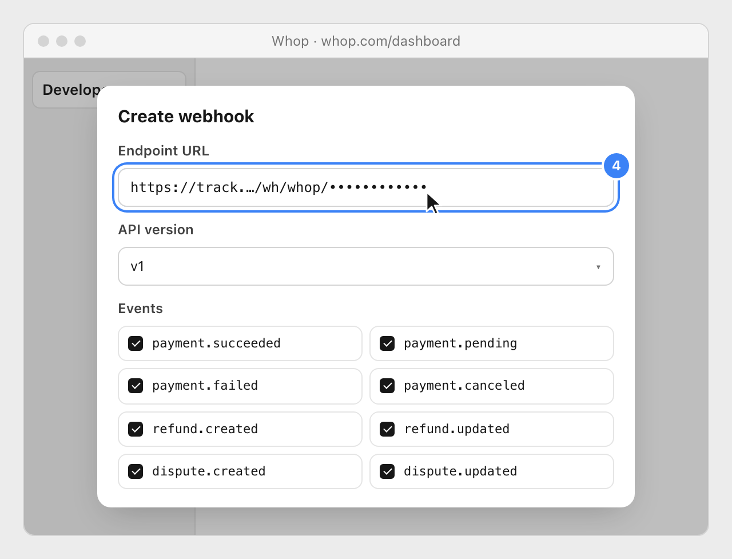Click the "Whop · whop.com/dashboard" window title
732x560 pixels.
(x=366, y=41)
